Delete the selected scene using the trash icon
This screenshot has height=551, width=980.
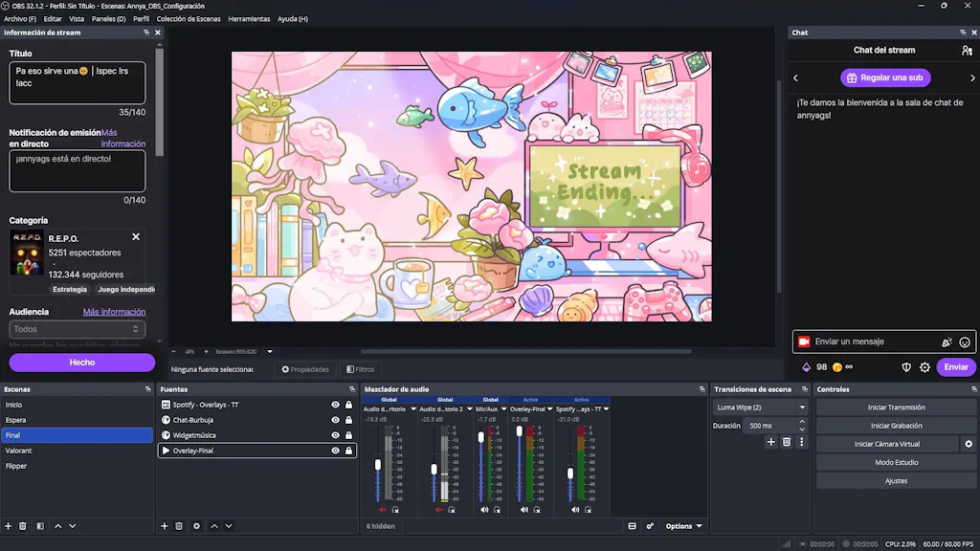(x=23, y=526)
